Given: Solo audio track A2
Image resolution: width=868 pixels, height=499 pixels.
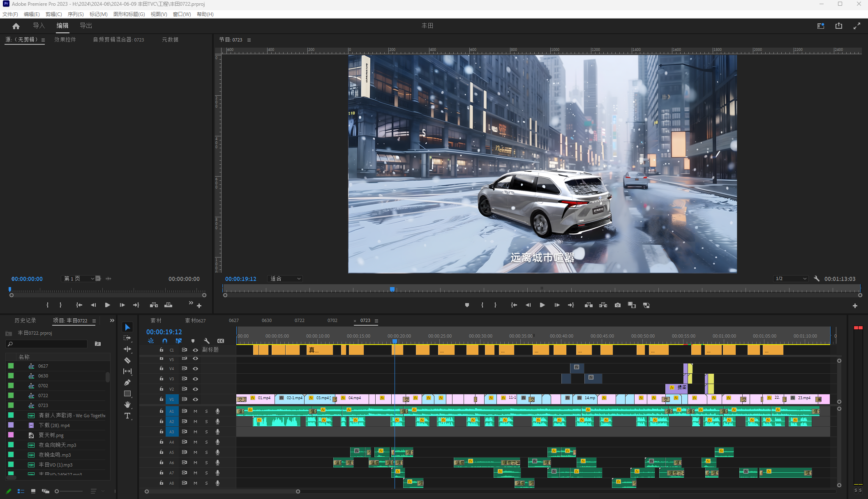Looking at the screenshot, I should click(206, 421).
